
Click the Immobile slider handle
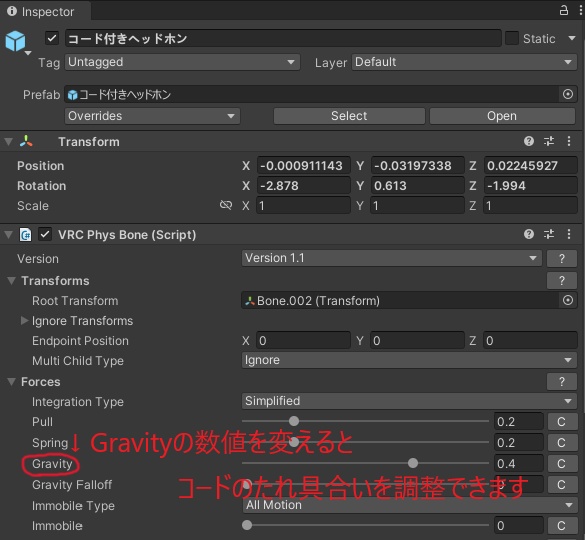(247, 525)
